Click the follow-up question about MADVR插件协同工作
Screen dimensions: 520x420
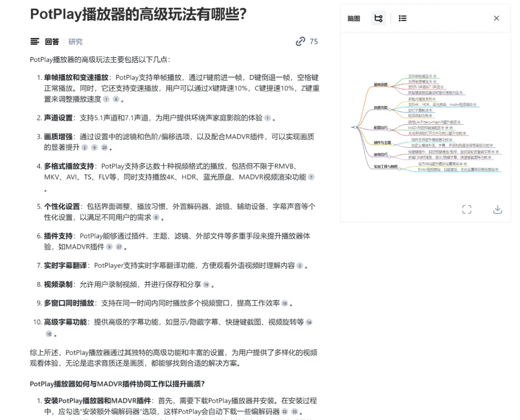pyautogui.click(x=117, y=384)
